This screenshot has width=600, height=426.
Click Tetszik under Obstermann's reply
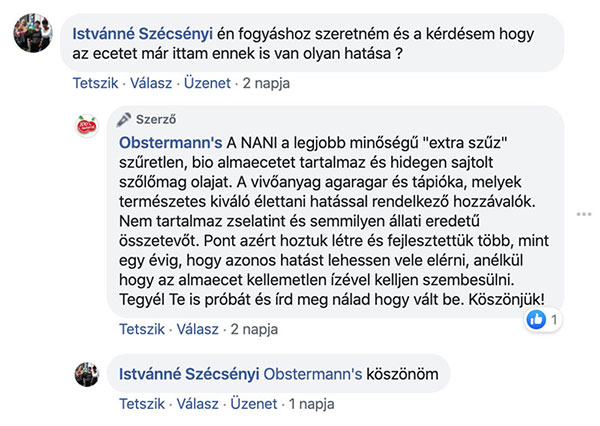141,329
